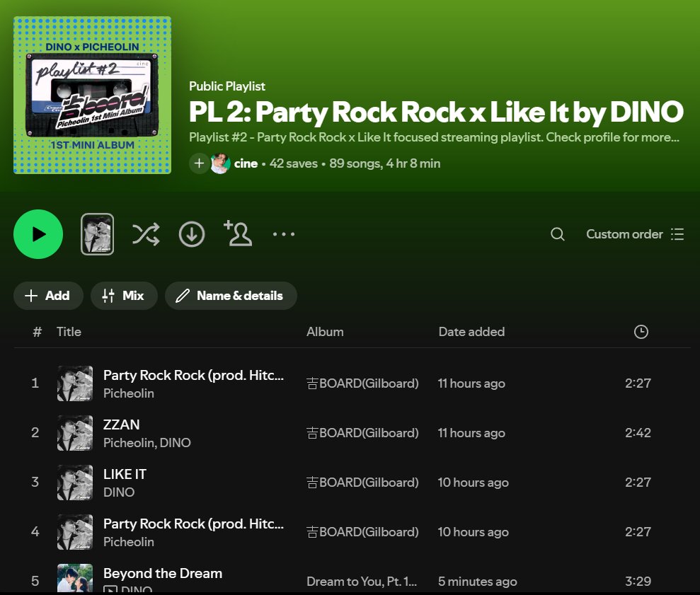This screenshot has height=595, width=700.
Task: Search within the playlist using the magnifier icon
Action: [558, 234]
